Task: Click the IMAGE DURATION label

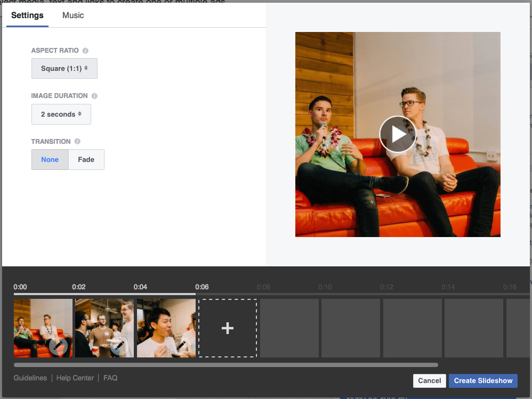Action: click(59, 96)
